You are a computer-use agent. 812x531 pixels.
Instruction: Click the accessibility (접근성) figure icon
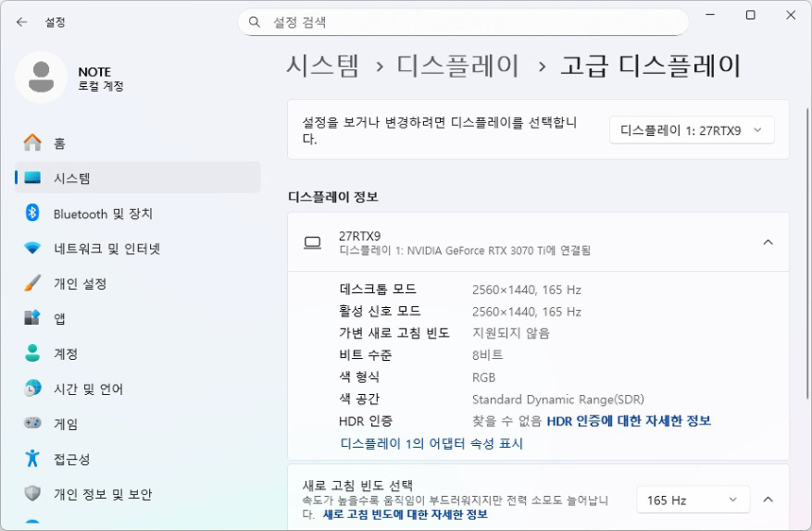tap(33, 458)
